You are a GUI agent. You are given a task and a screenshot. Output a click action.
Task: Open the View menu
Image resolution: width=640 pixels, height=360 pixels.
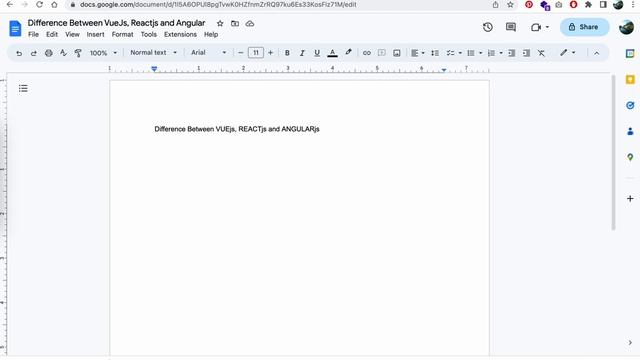[x=72, y=35]
